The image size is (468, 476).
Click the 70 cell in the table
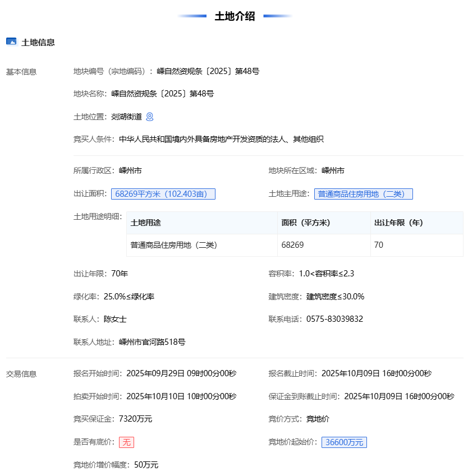(379, 245)
